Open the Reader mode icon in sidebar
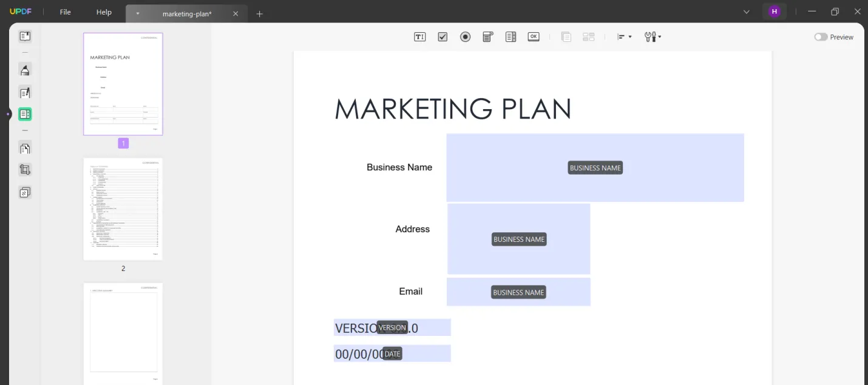Image resolution: width=868 pixels, height=385 pixels. click(x=25, y=36)
